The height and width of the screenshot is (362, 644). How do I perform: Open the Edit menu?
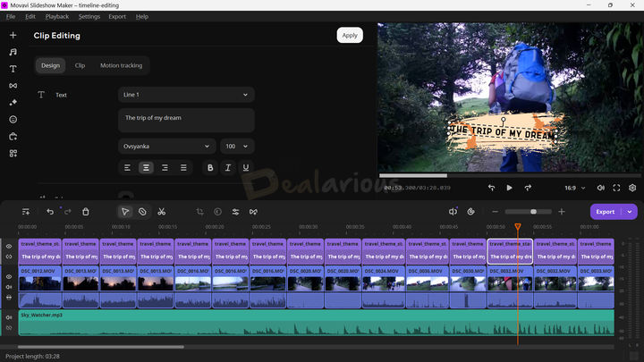[x=30, y=16]
